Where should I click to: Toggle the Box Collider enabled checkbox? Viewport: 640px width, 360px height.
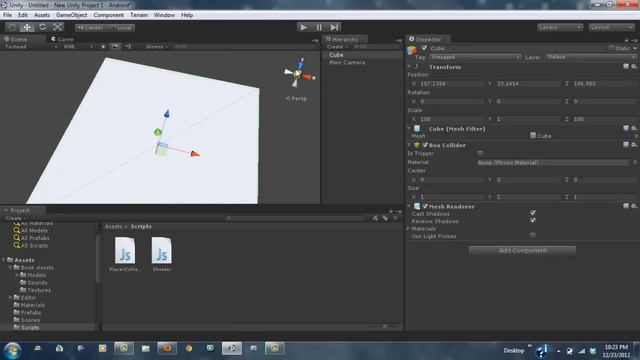coord(425,145)
